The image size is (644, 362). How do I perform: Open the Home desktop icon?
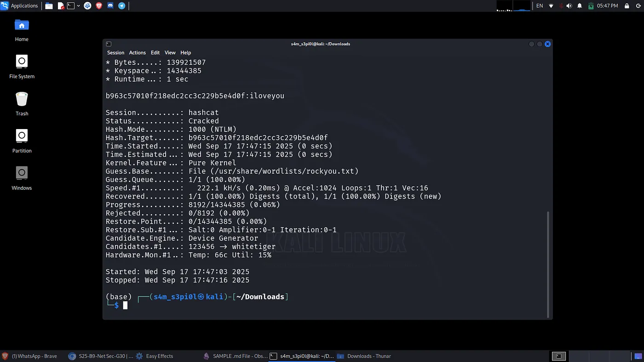pyautogui.click(x=22, y=30)
